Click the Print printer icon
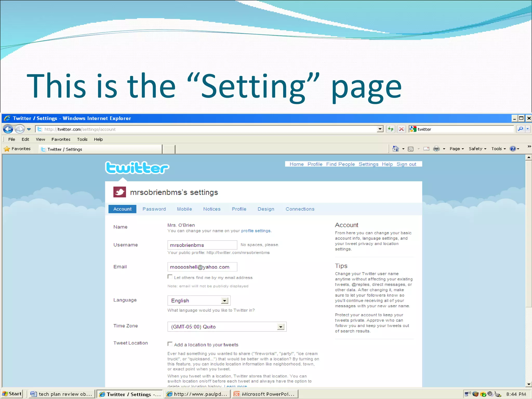The height and width of the screenshot is (399, 532). 436,149
